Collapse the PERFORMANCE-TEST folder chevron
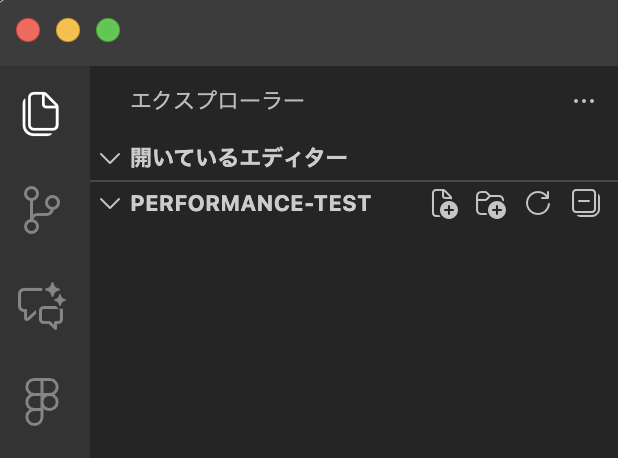Viewport: 618px width, 458px height. click(x=110, y=204)
